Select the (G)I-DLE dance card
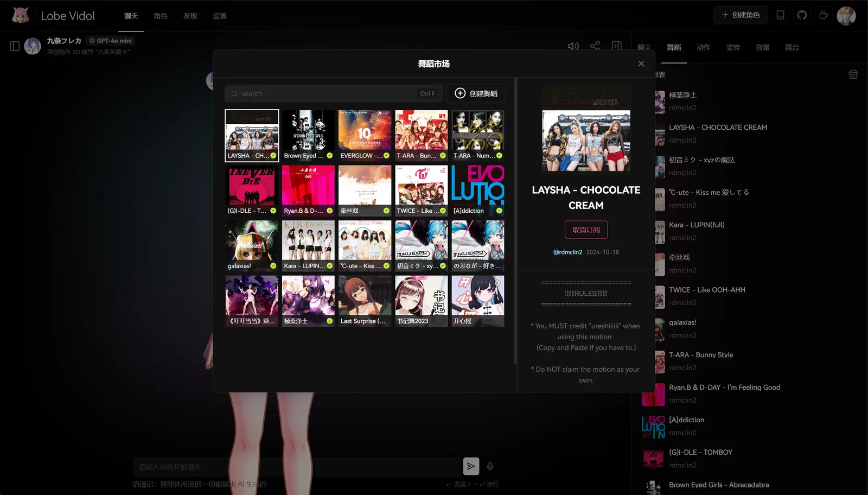Screen dimensions: 868x495 [x=252, y=191]
